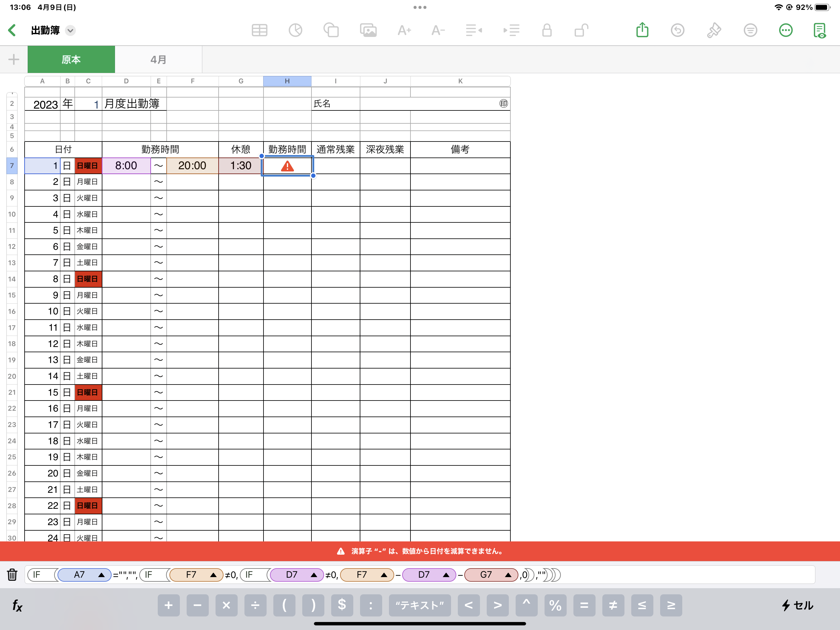Tap the share export icon
This screenshot has width=840, height=630.
pos(642,30)
